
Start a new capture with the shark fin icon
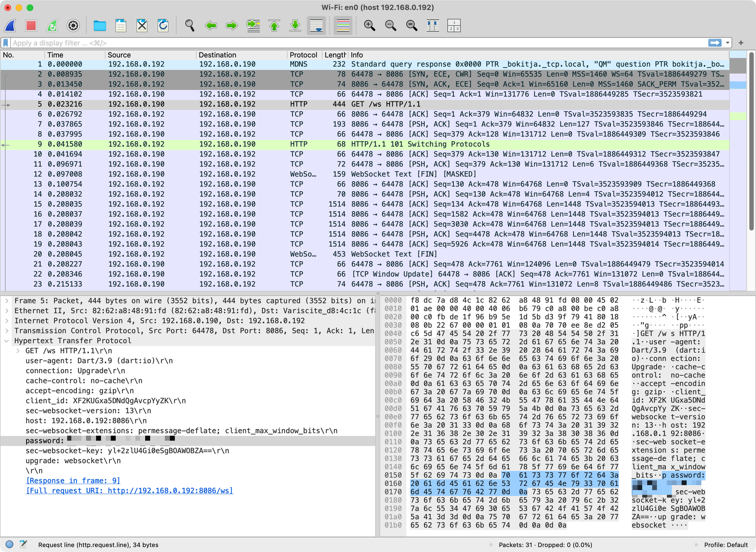coord(10,26)
